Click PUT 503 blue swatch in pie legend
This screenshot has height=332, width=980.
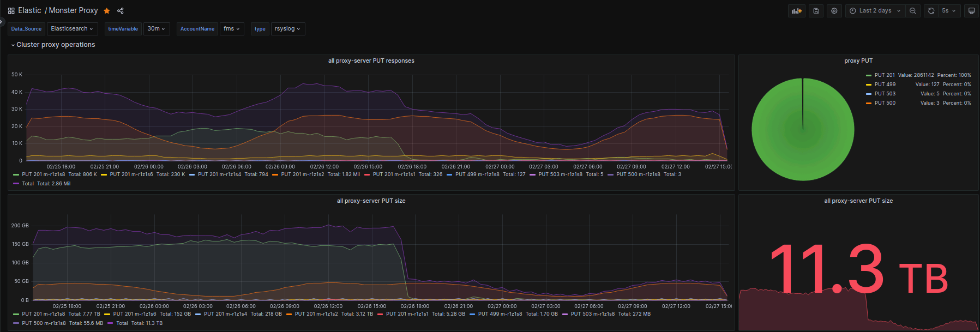tap(869, 94)
